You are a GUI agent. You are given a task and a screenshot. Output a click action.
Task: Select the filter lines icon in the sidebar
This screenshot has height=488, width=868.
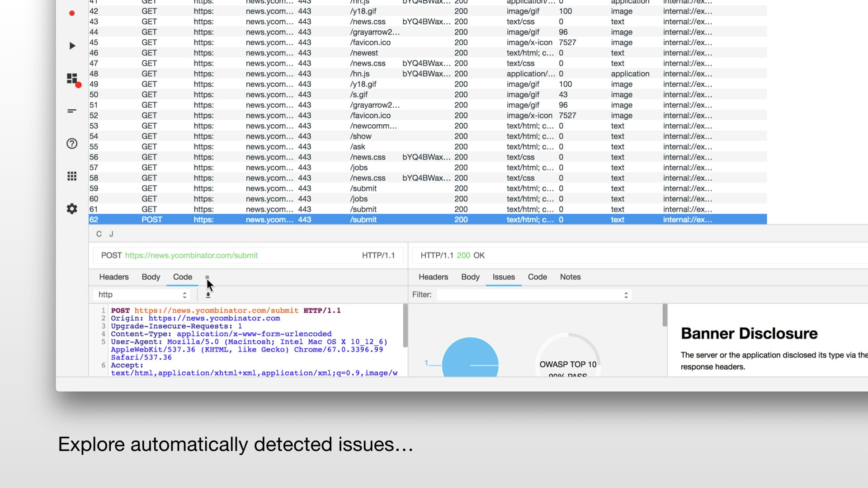(71, 111)
